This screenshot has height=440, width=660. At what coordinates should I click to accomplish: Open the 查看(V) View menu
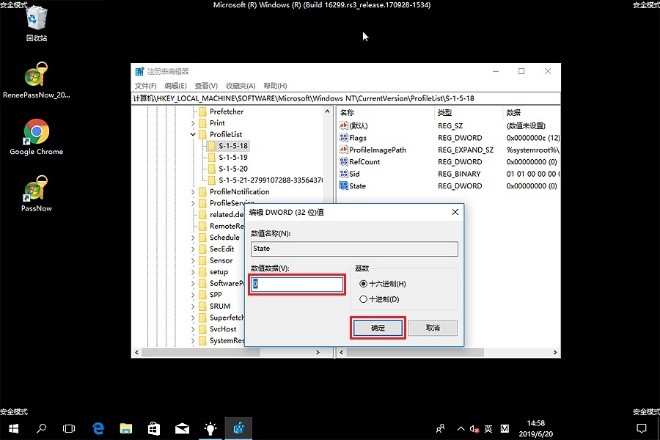pyautogui.click(x=206, y=86)
